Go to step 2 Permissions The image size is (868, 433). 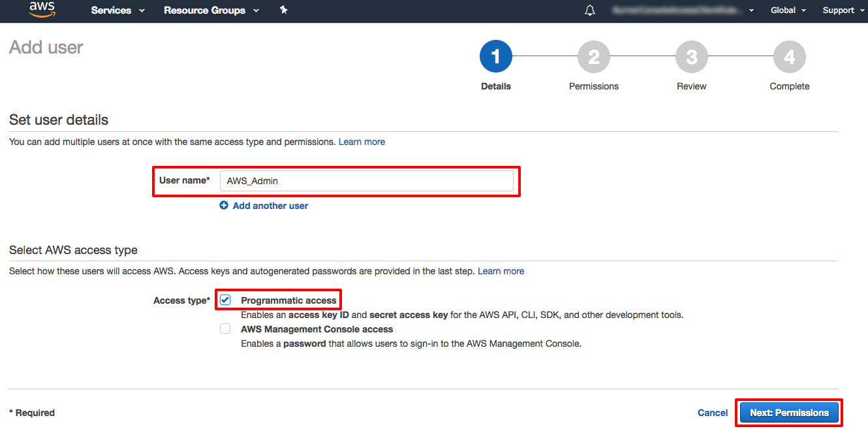coord(594,57)
